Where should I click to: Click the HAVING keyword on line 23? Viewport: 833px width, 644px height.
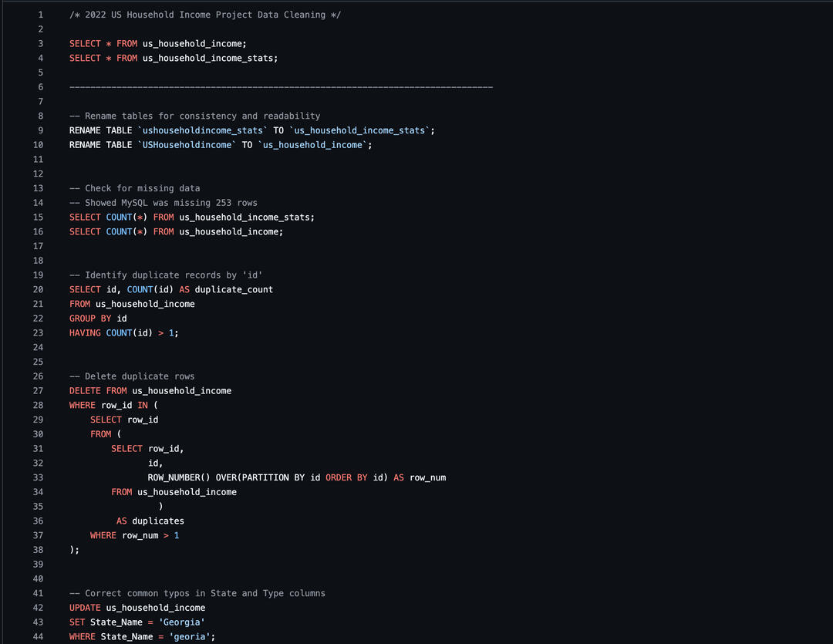[85, 333]
